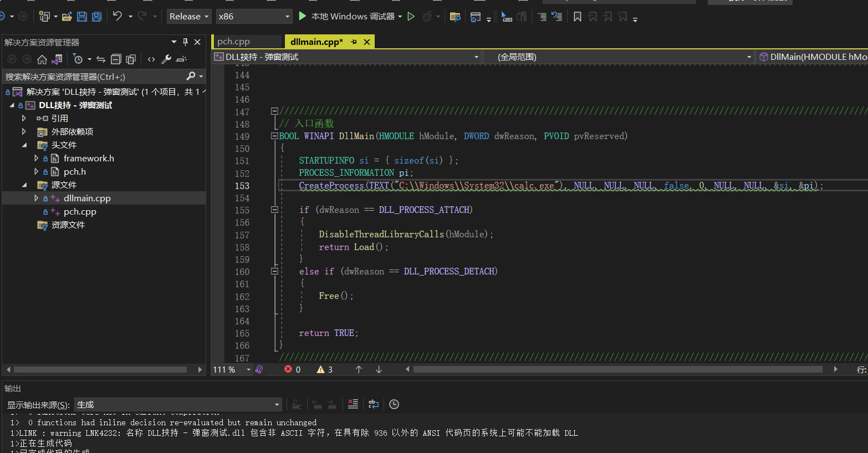Screen dimensions: 868x453
Task: Open the Release configuration dropdown
Action: point(189,17)
